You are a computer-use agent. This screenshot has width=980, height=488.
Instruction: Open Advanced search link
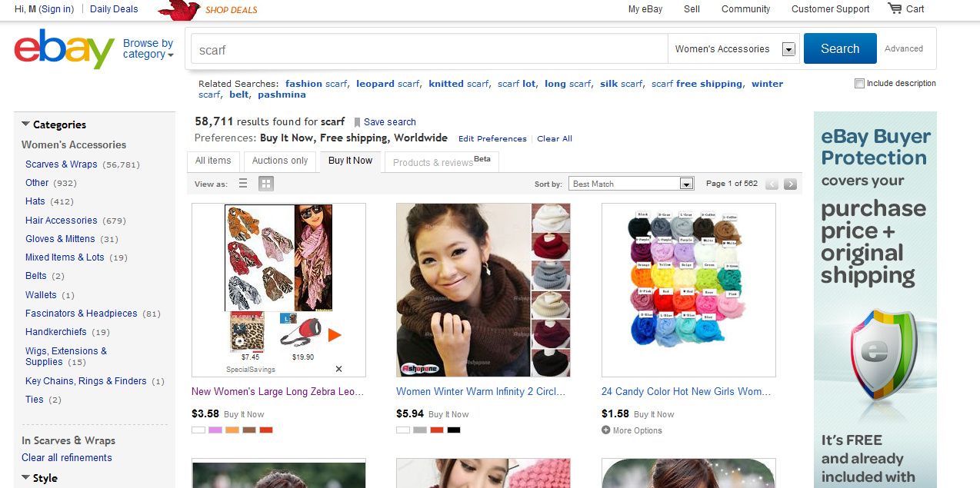pos(904,48)
